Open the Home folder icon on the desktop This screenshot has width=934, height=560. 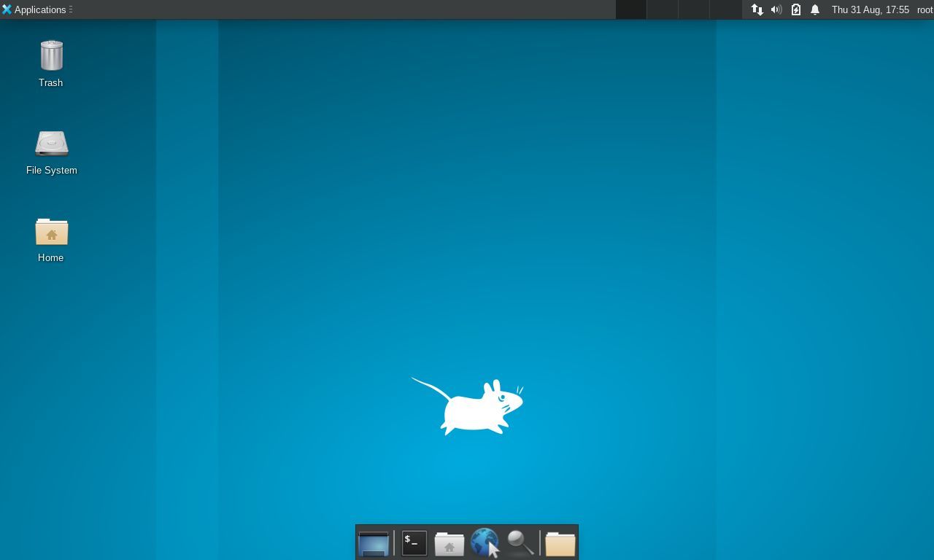pos(51,232)
